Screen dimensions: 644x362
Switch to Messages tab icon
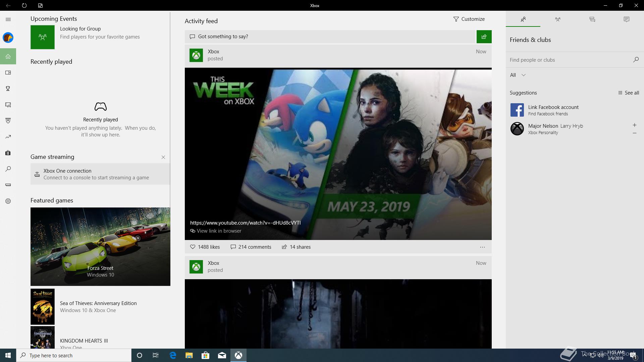pyautogui.click(x=592, y=19)
